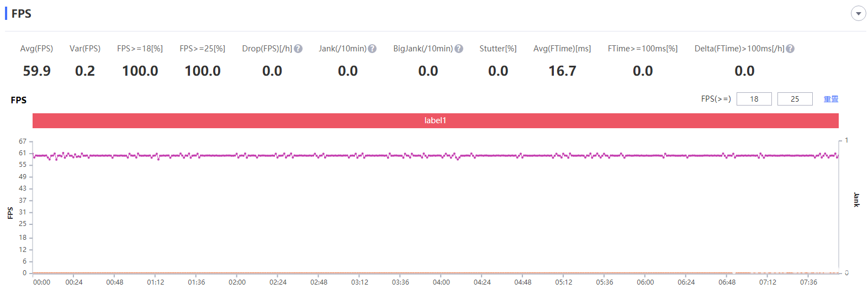
Task: Open the BigJank(/10min) help tooltip icon
Action: pyautogui.click(x=459, y=49)
